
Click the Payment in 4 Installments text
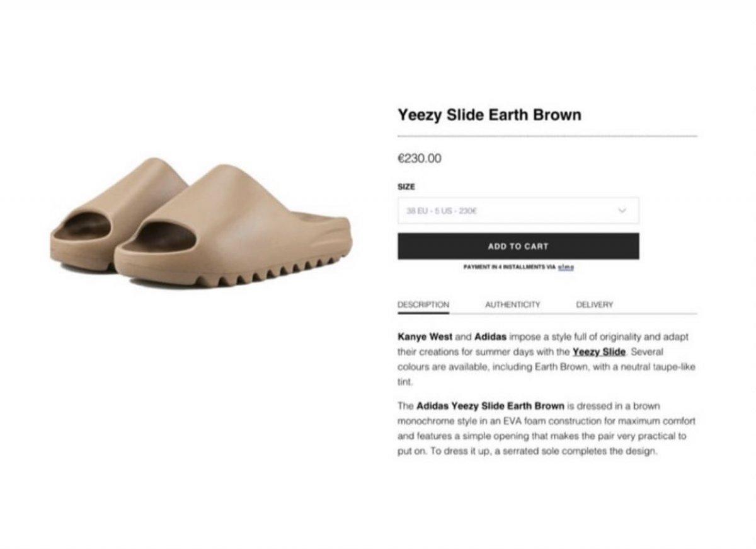(509, 267)
